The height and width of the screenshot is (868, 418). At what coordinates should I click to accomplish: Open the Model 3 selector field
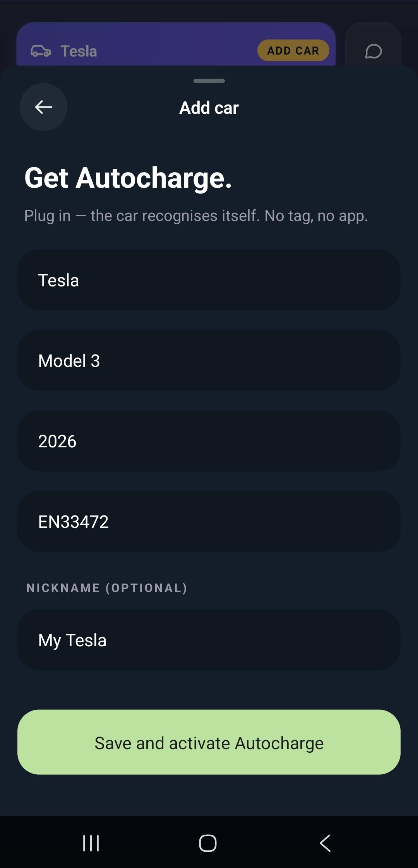click(209, 360)
